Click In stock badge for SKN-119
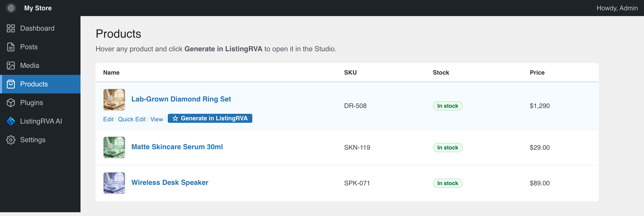 coord(448,147)
